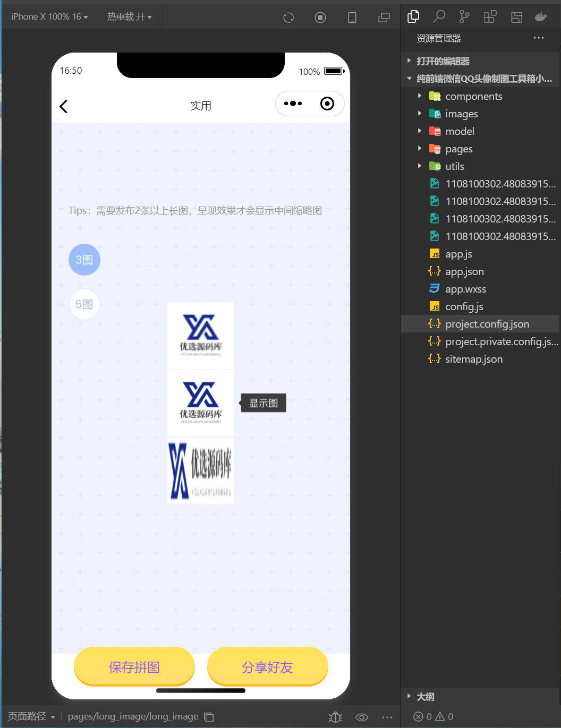Viewport: 561px width, 728px height.
Task: Open the iPhone X 100% 16 device dropdown
Action: point(49,16)
